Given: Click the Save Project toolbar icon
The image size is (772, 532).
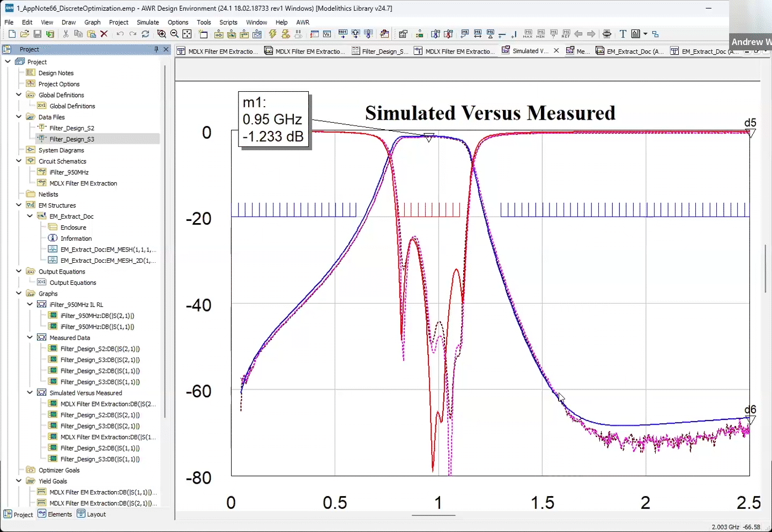Looking at the screenshot, I should (x=38, y=34).
